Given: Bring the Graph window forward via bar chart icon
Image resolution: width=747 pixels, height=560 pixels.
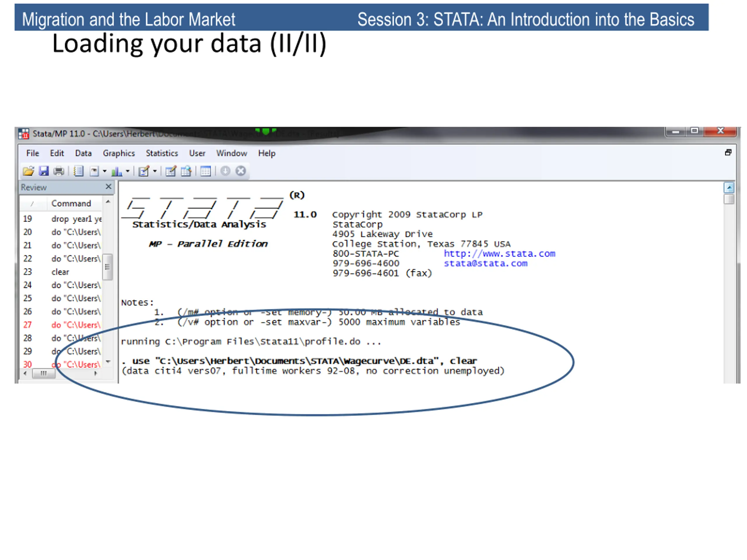Looking at the screenshot, I should coord(116,171).
